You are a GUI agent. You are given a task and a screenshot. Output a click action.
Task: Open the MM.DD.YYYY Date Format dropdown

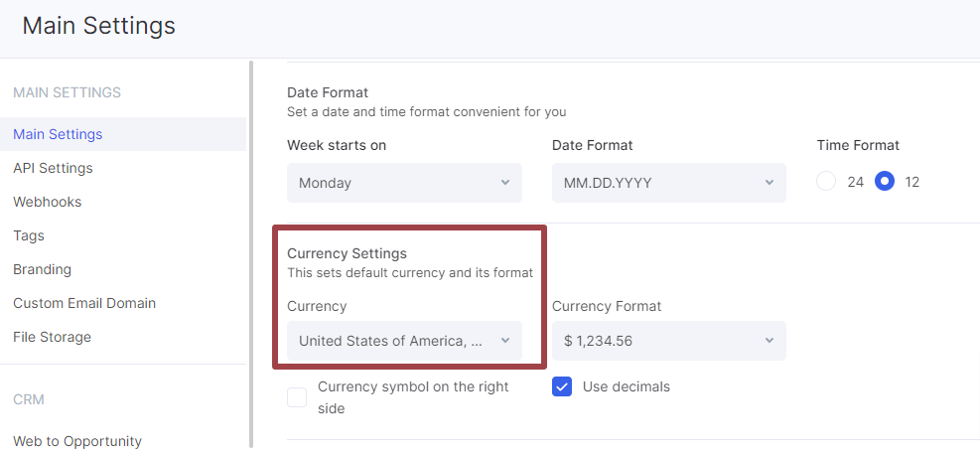(668, 183)
